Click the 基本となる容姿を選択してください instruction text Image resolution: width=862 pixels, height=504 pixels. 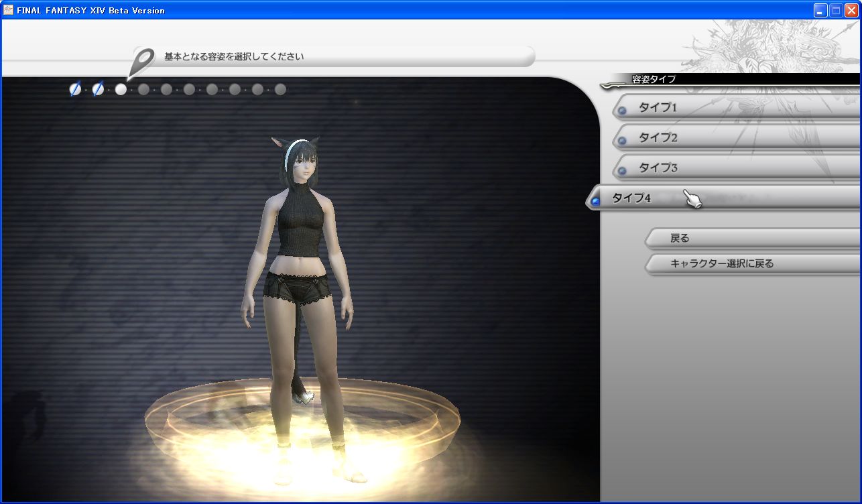pos(234,56)
